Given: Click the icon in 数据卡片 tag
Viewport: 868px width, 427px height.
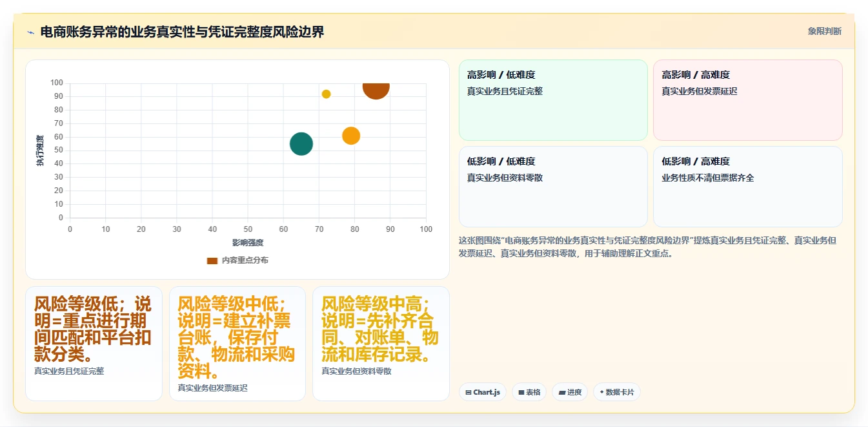Looking at the screenshot, I should 602,392.
